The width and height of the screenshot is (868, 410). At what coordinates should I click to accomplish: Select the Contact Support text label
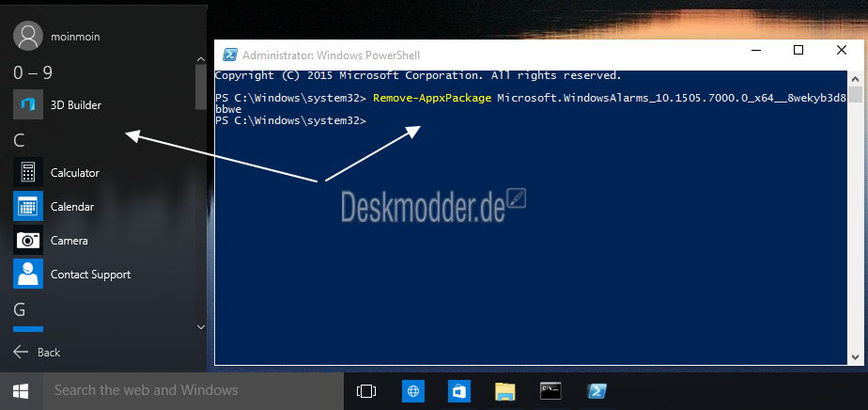point(91,275)
